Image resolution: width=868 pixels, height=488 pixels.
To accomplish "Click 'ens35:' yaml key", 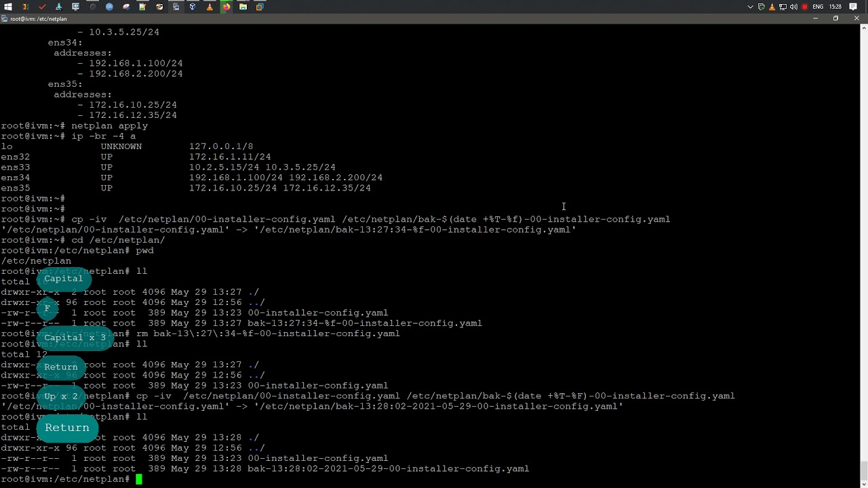I will point(65,84).
